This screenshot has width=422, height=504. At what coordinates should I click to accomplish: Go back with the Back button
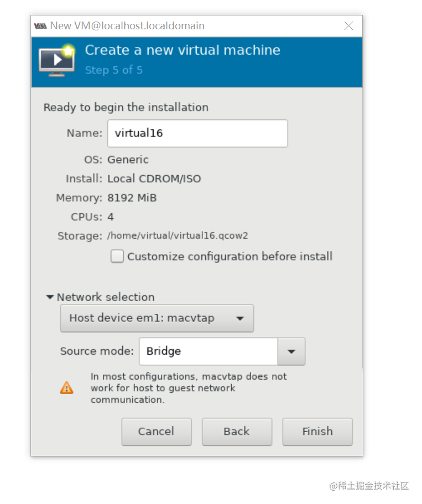(x=237, y=432)
